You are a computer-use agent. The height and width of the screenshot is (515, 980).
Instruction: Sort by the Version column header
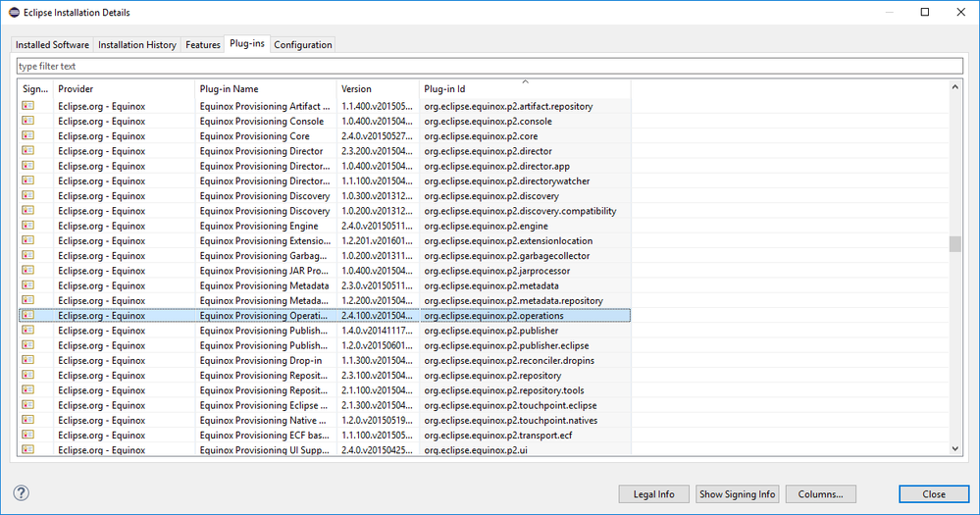(378, 88)
